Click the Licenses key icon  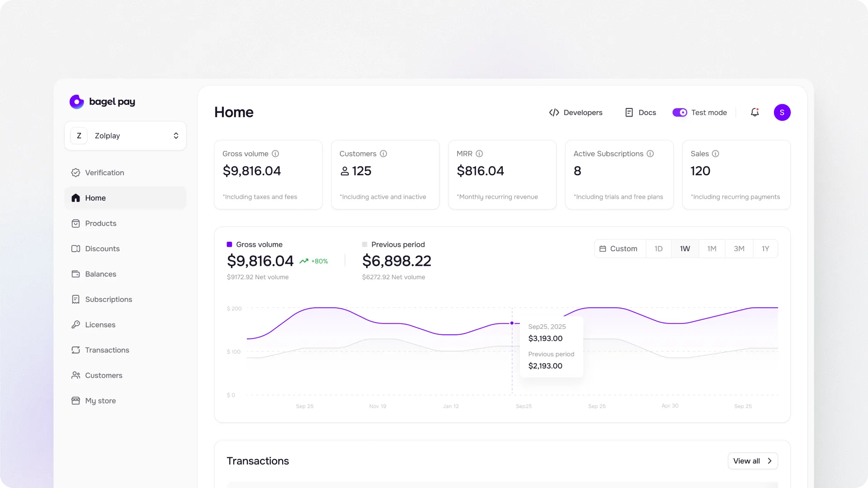click(x=75, y=324)
